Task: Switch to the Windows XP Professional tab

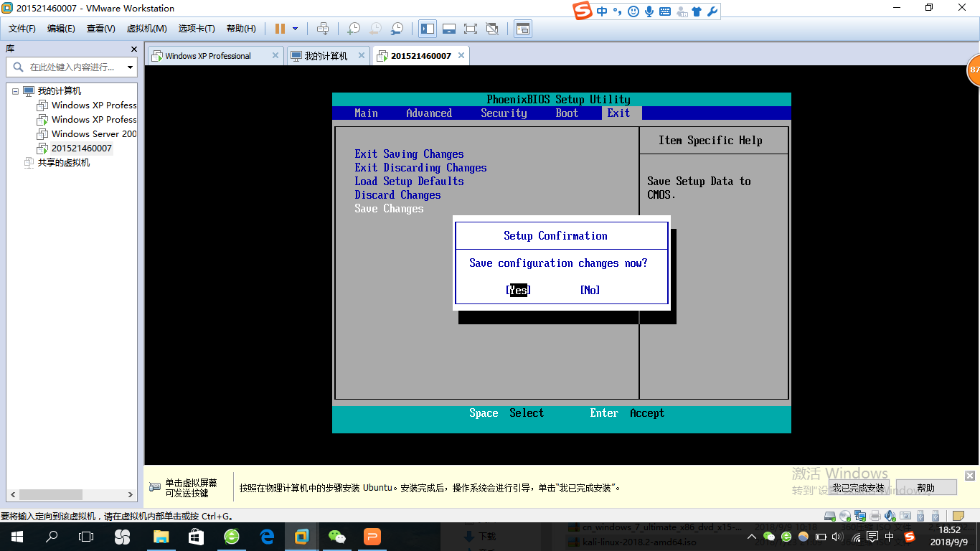Action: click(208, 56)
